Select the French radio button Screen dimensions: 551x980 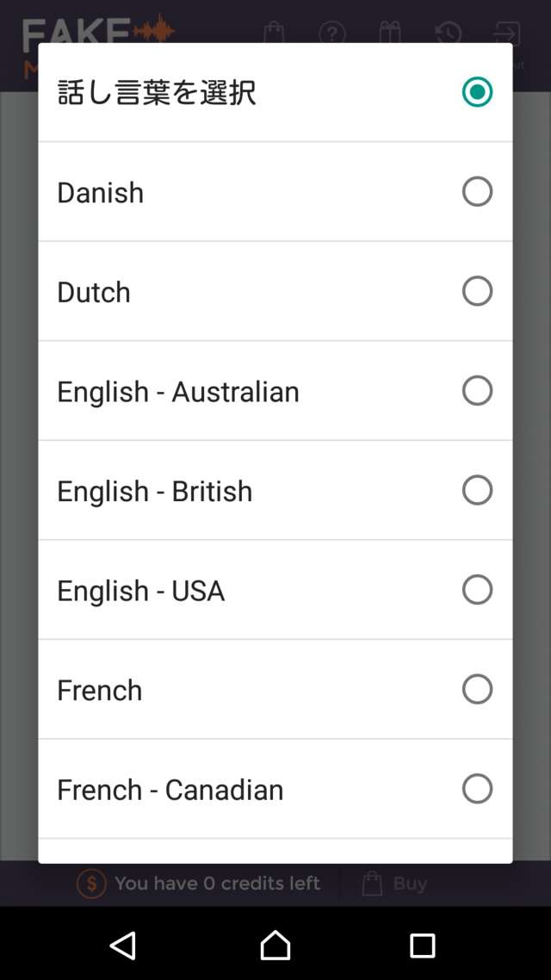pyautogui.click(x=477, y=689)
